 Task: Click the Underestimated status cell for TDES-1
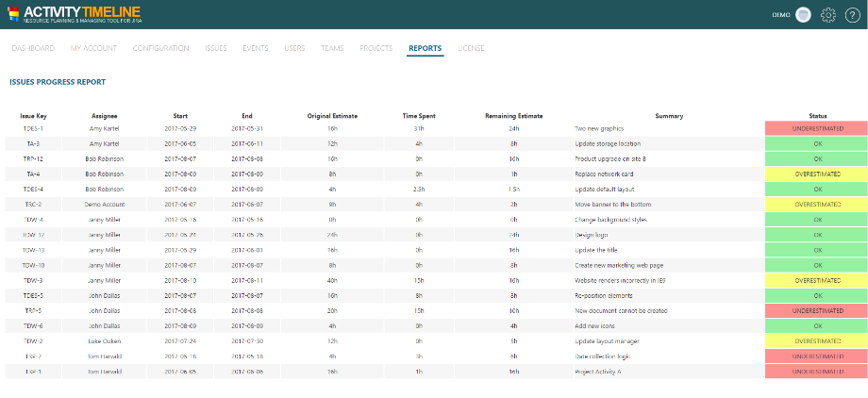[x=817, y=127]
